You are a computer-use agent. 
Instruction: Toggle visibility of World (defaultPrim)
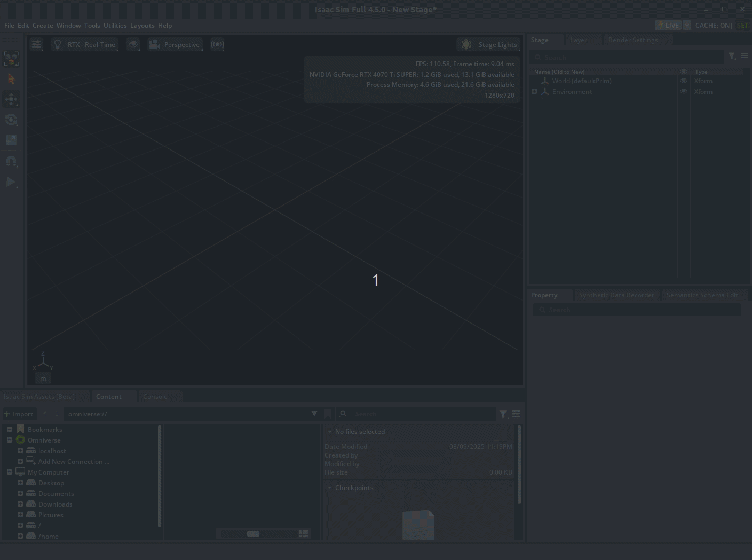click(684, 81)
